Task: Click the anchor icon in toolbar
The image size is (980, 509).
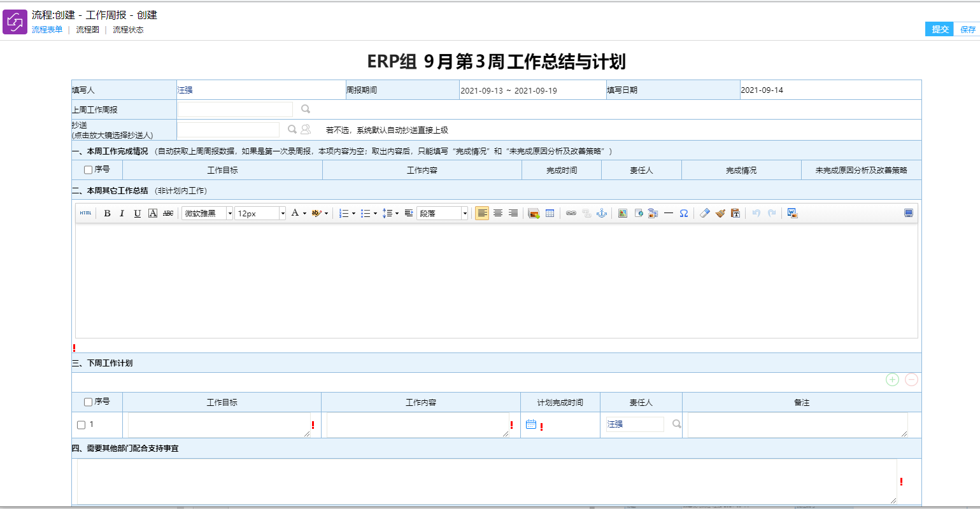Action: [x=601, y=213]
